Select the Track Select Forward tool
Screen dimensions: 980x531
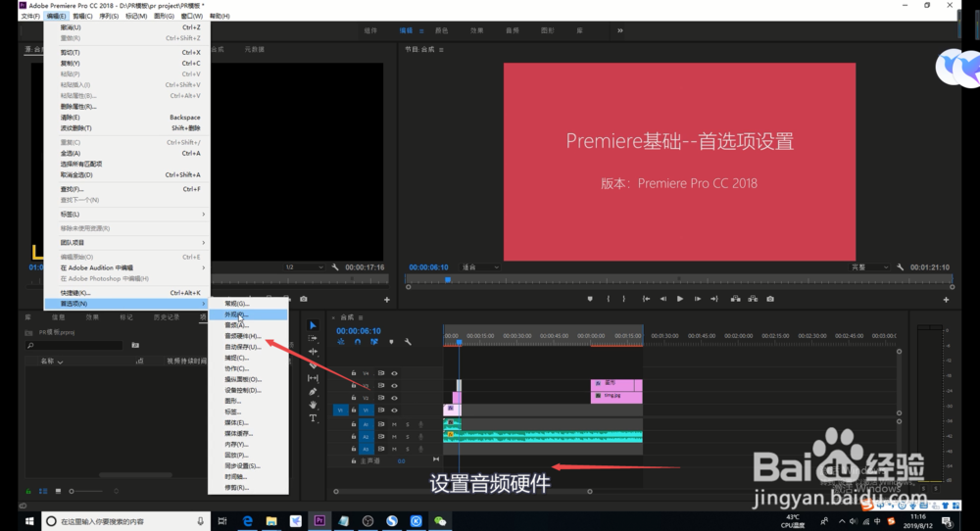pos(314,339)
